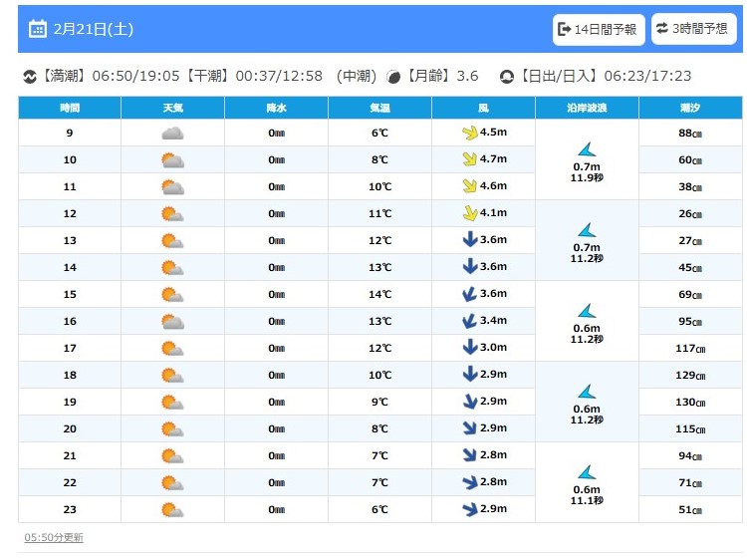This screenshot has width=747, height=560.
Task: Click the tide icon before 【満潮】
Action: 29,77
